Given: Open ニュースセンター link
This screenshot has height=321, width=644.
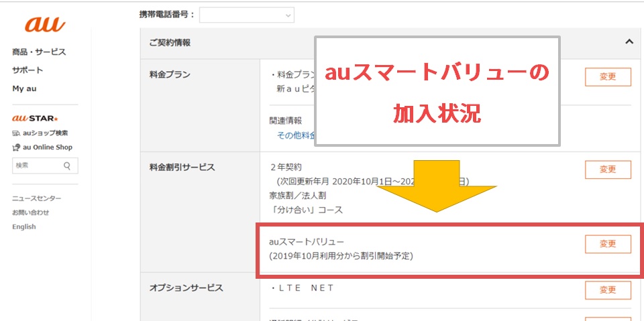Looking at the screenshot, I should [37, 198].
